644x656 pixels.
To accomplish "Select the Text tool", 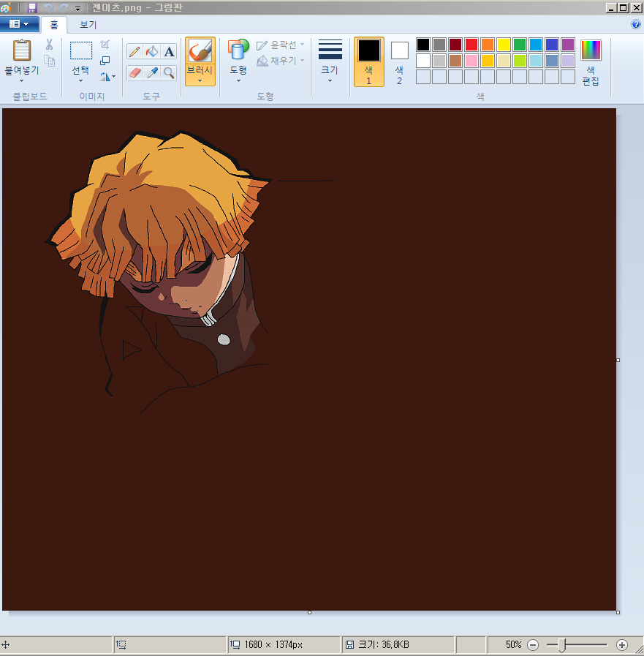I will coord(169,51).
